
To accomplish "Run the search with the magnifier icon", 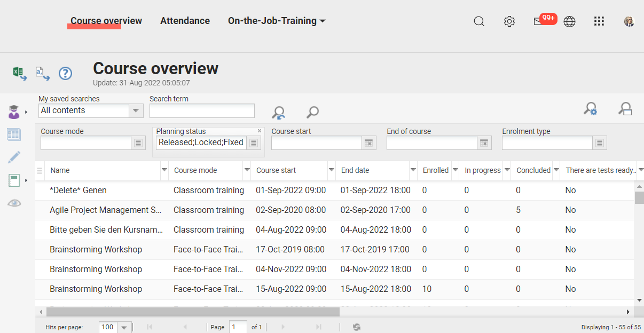I will point(312,113).
